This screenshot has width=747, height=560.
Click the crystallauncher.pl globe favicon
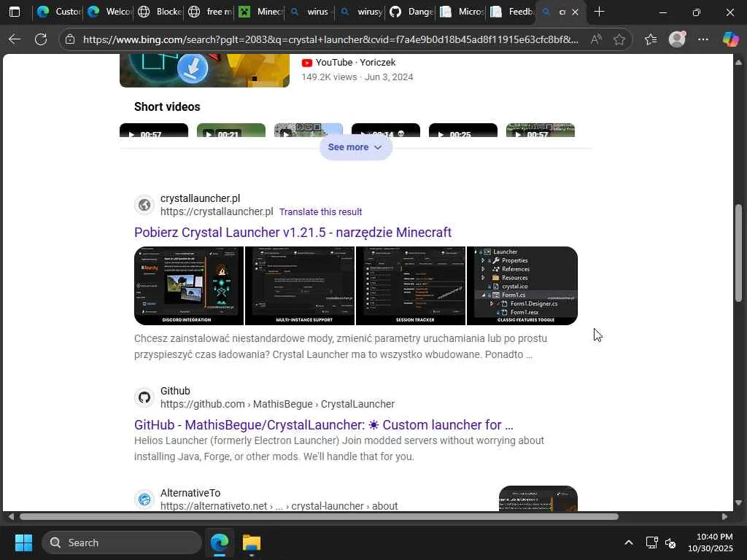[144, 205]
